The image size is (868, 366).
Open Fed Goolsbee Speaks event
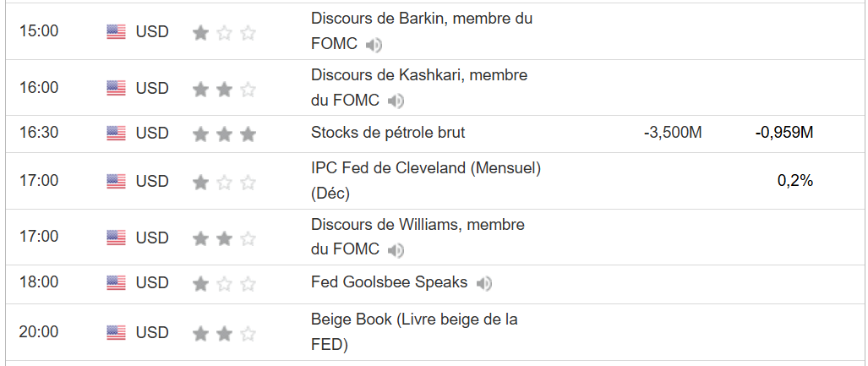pyautogui.click(x=389, y=282)
